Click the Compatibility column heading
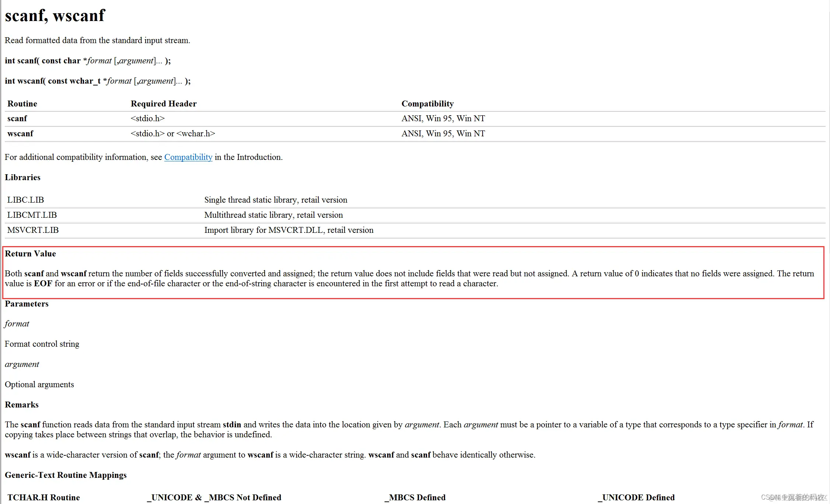 coord(427,104)
